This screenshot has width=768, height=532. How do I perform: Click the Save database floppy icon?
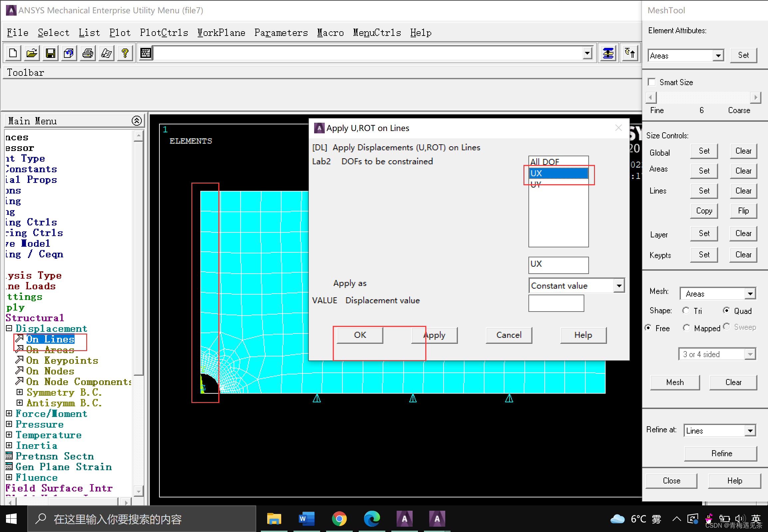(50, 53)
